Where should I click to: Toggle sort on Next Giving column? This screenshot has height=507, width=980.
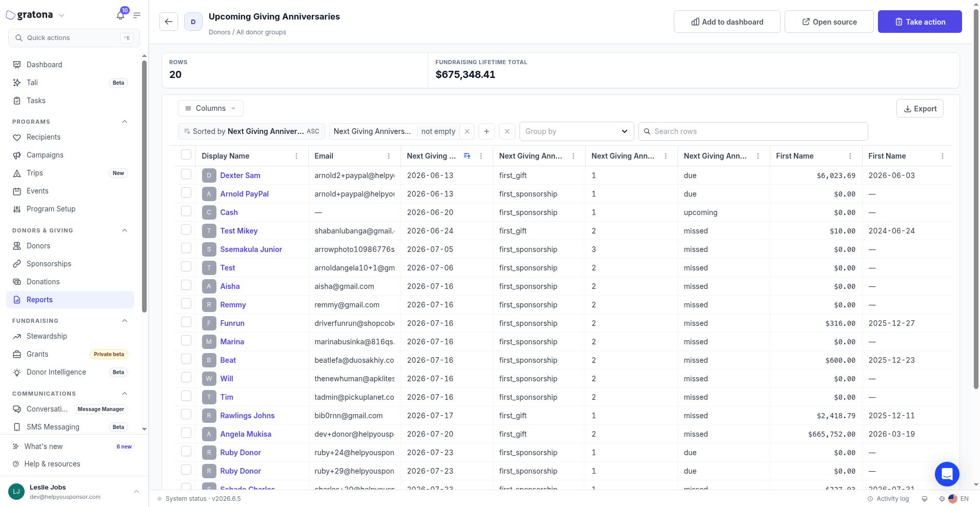pos(467,156)
